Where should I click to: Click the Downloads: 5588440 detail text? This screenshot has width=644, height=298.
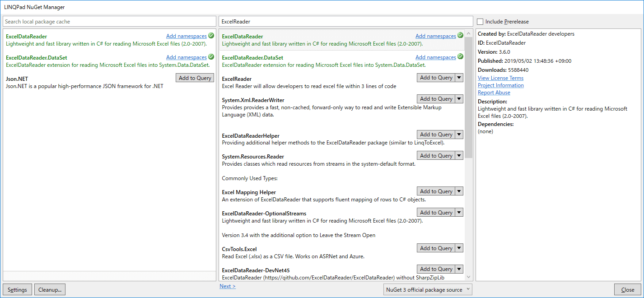point(503,70)
